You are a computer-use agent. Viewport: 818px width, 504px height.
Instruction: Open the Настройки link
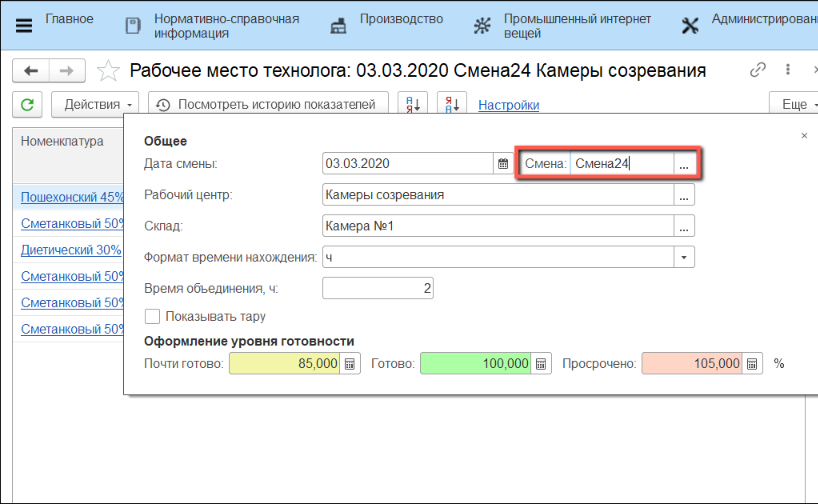click(x=509, y=105)
